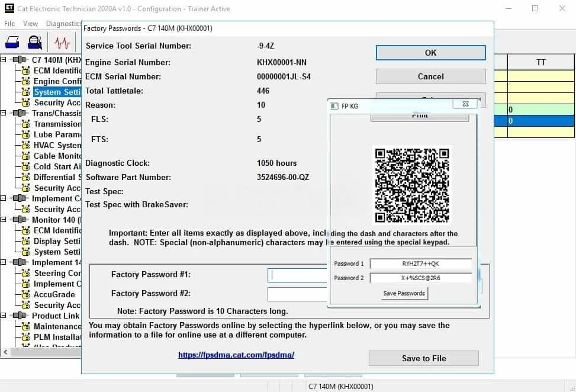Screen dimensions: 576x392
Task: Select the Steering Con tree item
Action: tap(57, 273)
